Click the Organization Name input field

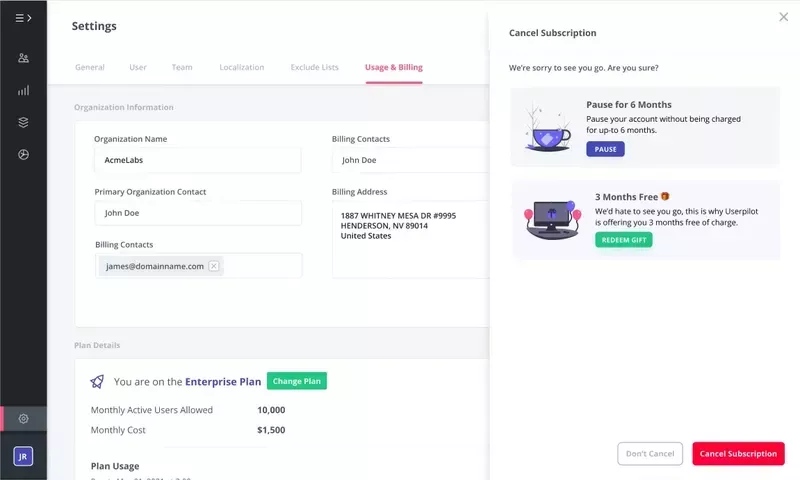[x=197, y=160]
